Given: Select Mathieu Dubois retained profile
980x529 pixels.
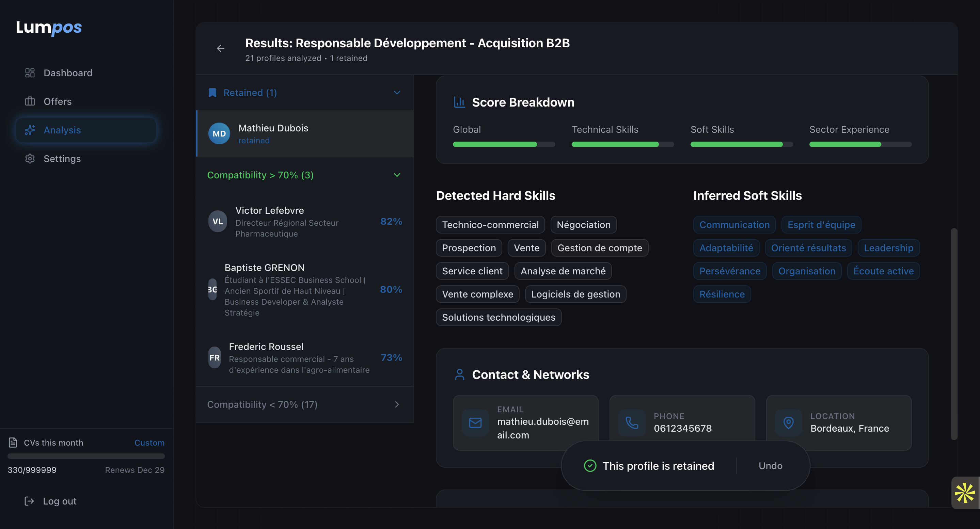Looking at the screenshot, I should click(305, 133).
